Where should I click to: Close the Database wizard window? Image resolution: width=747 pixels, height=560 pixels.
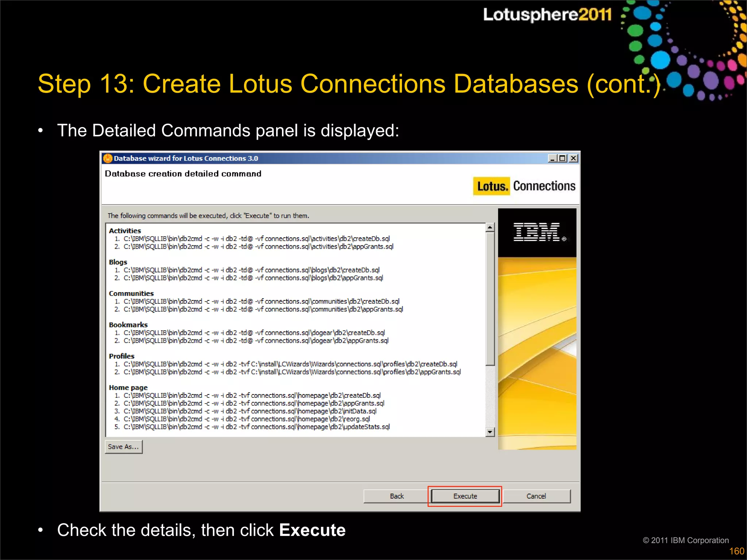coord(573,158)
